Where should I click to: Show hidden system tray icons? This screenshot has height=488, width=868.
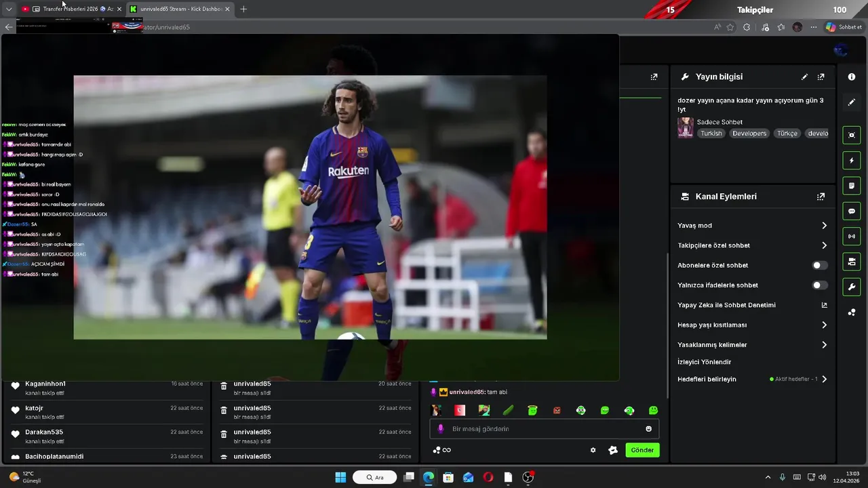(768, 478)
